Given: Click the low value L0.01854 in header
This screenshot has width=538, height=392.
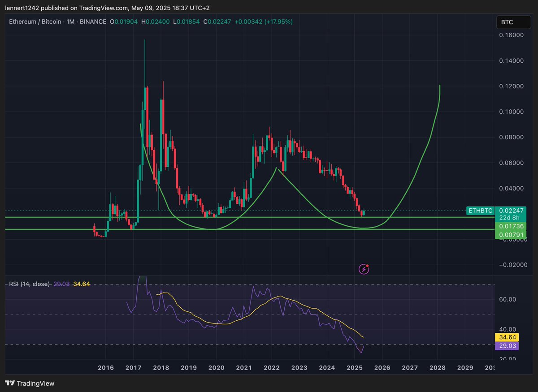Looking at the screenshot, I should click(187, 22).
